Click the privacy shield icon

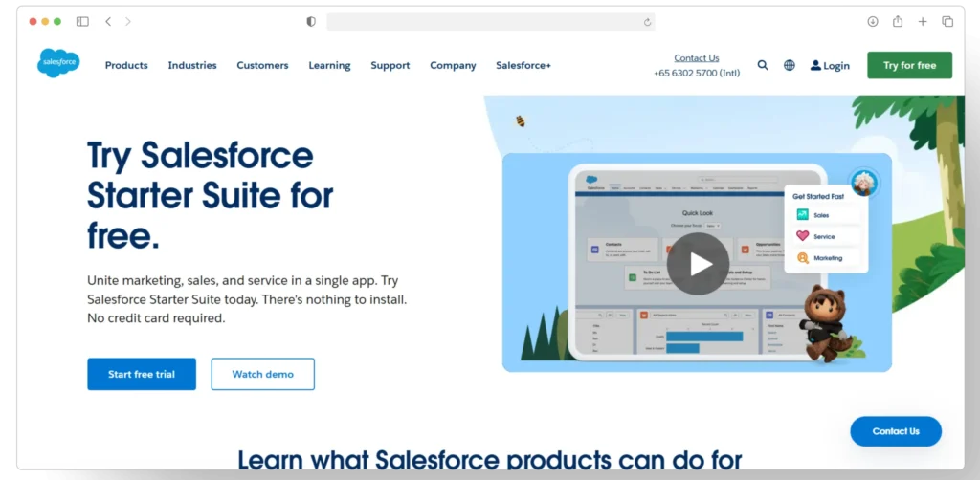pyautogui.click(x=311, y=21)
